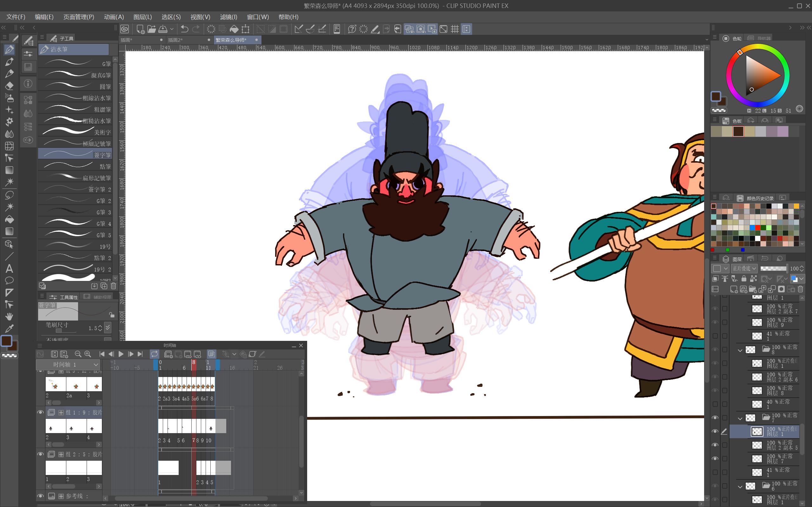Select the Hand move tool

click(x=10, y=316)
